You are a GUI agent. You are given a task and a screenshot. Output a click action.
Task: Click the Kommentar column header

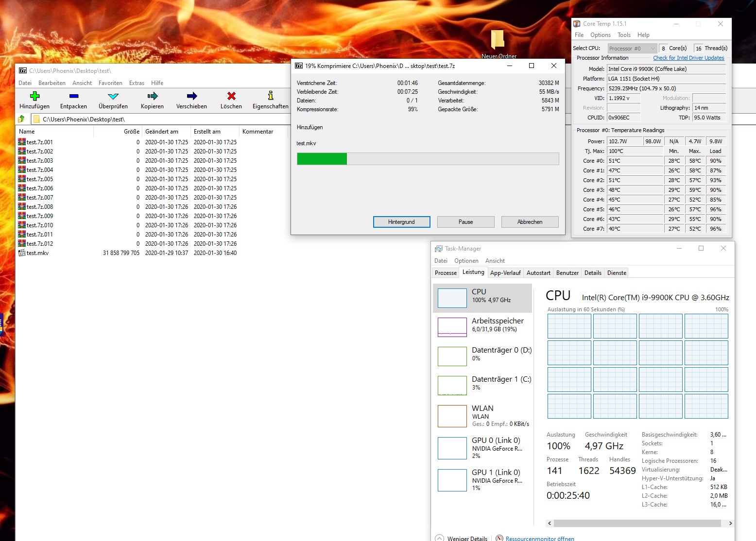tap(264, 132)
